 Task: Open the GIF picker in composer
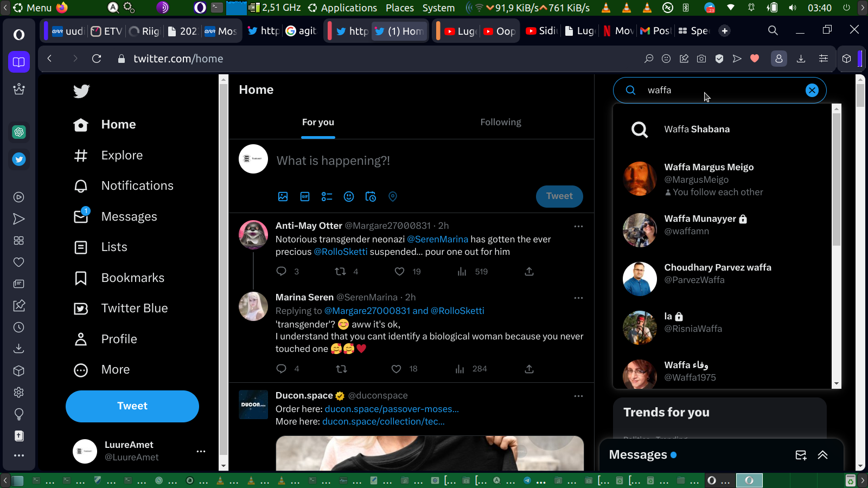pos(305,196)
